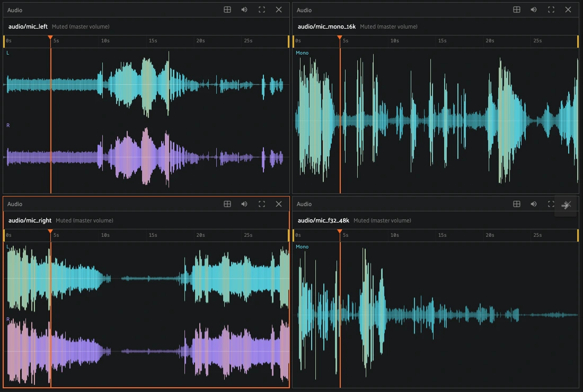583x392 pixels.
Task: Click Muted (master volume) label in mic_right
Action: click(84, 220)
